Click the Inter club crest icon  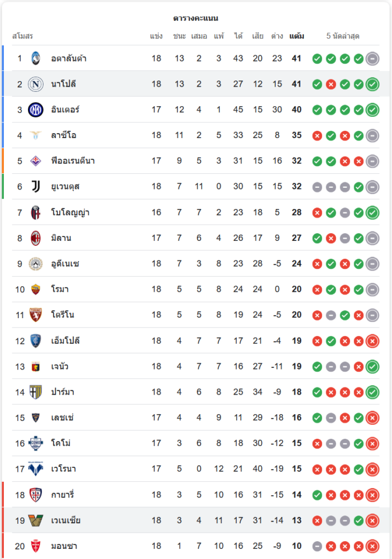pos(36,110)
